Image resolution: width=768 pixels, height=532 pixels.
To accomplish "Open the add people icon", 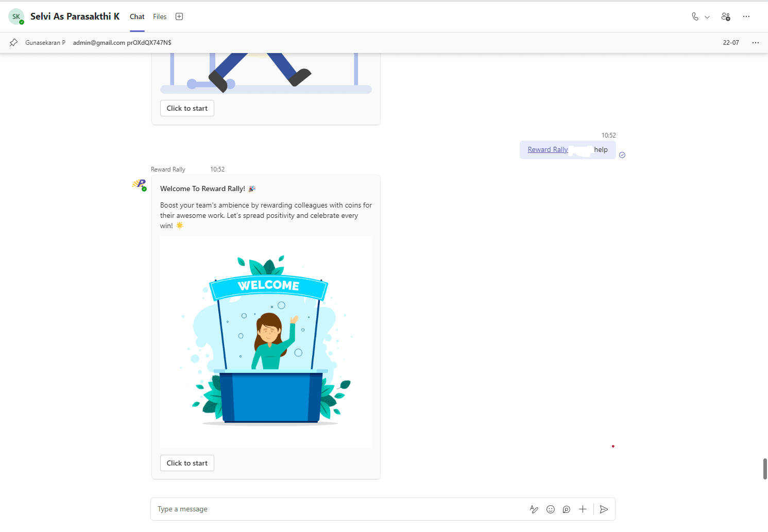I will tap(726, 16).
